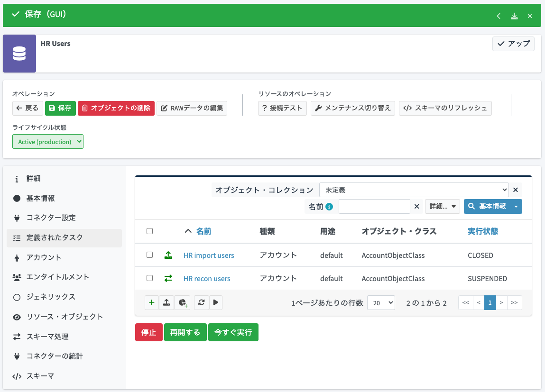The image size is (545, 392).
Task: Go to the next page with >
Action: coord(501,303)
